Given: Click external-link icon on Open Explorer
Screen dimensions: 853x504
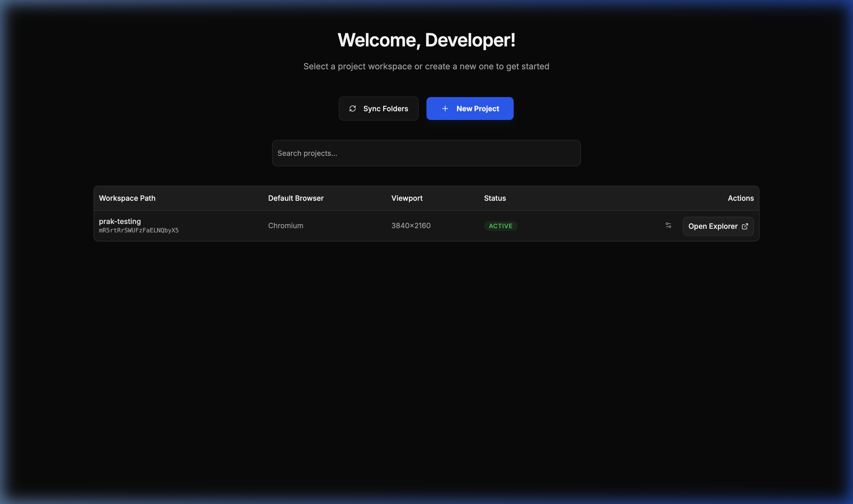Looking at the screenshot, I should click(x=745, y=226).
